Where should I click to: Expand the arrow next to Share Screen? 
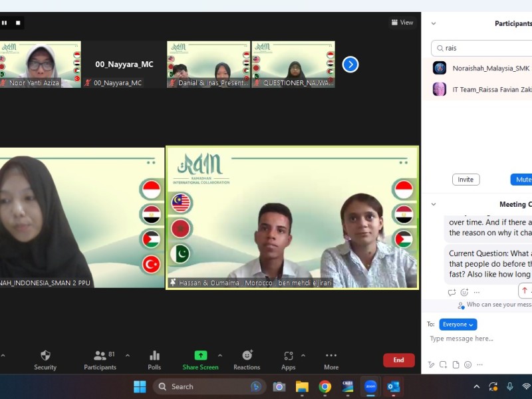220,356
